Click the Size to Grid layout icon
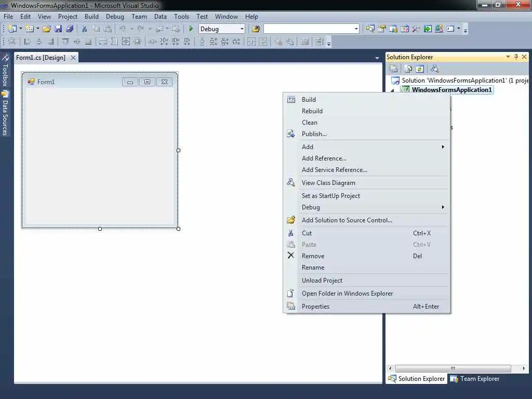Screen dimensions: 532x399 pyautogui.click(x=137, y=42)
